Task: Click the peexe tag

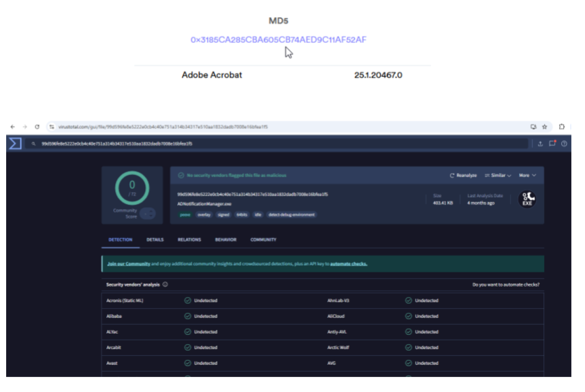Action: [x=185, y=215]
